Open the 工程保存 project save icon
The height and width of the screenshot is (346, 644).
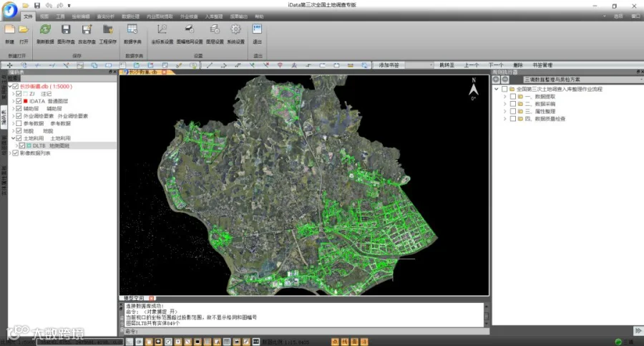(107, 30)
